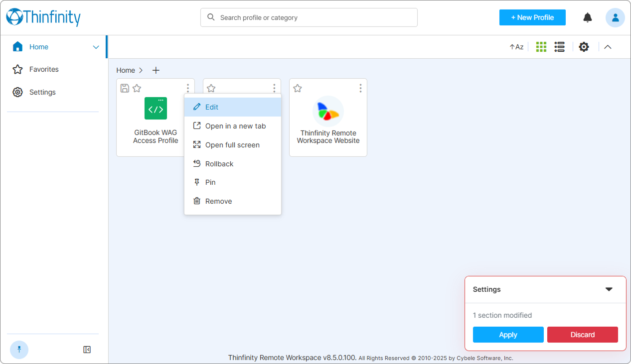Favorite the GitBook WAG Access Profile with star
Image resolution: width=631 pixels, height=364 pixels.
tap(137, 88)
